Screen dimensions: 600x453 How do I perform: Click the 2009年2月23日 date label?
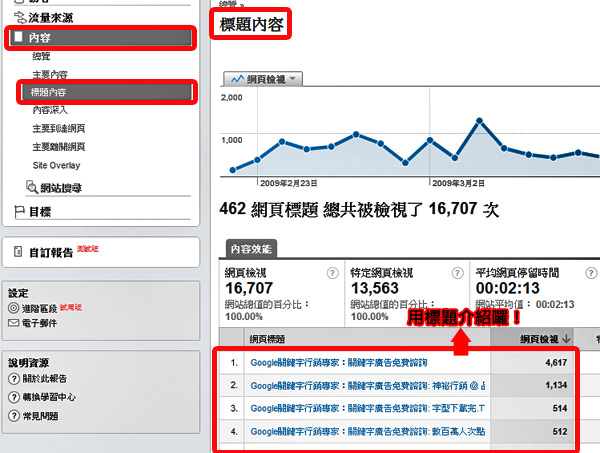(289, 183)
